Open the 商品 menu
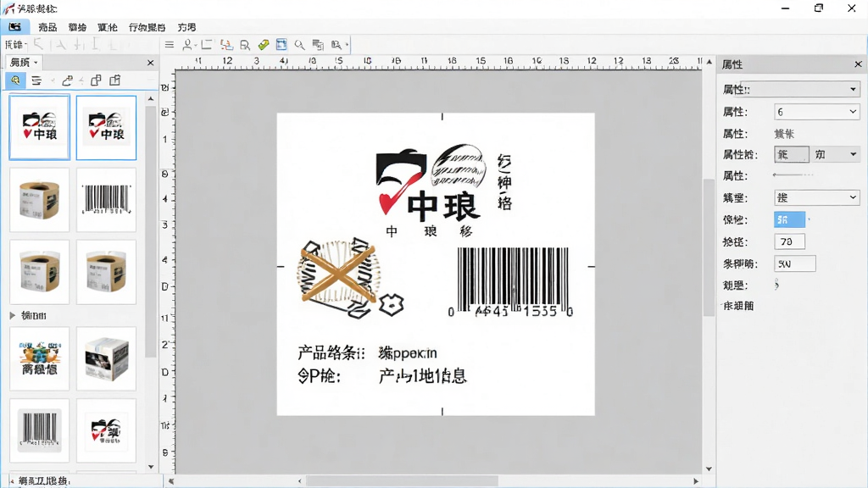868x488 pixels. point(47,27)
